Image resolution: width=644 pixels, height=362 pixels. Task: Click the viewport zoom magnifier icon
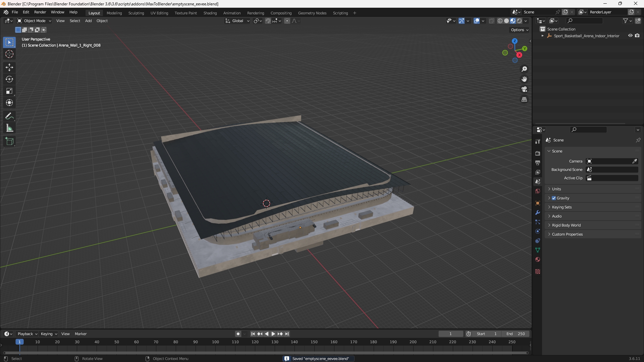[x=524, y=69]
